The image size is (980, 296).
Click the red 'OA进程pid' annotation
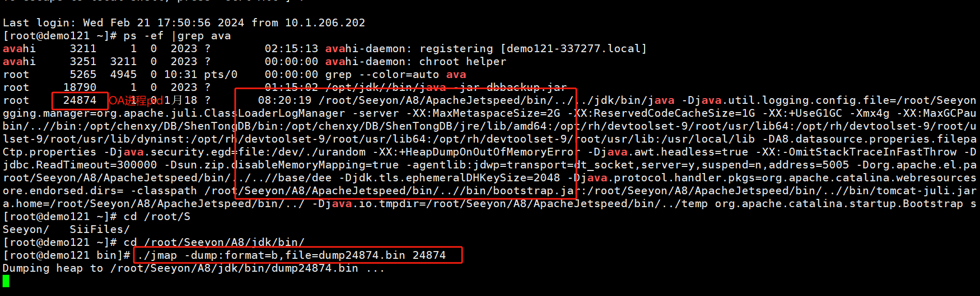[135, 100]
